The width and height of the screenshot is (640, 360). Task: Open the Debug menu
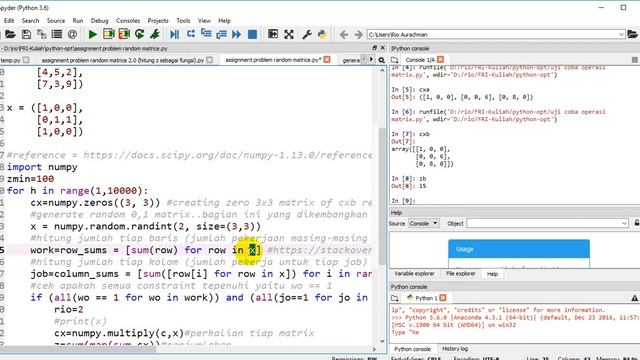click(x=99, y=20)
